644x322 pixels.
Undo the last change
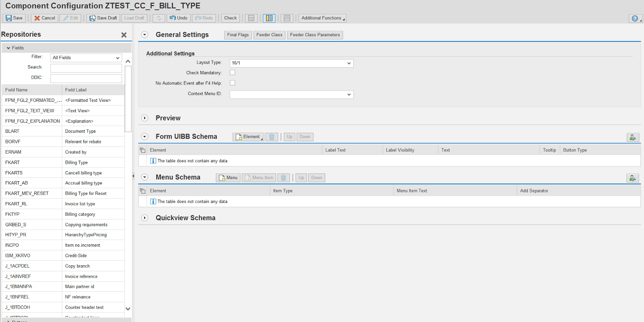(178, 18)
